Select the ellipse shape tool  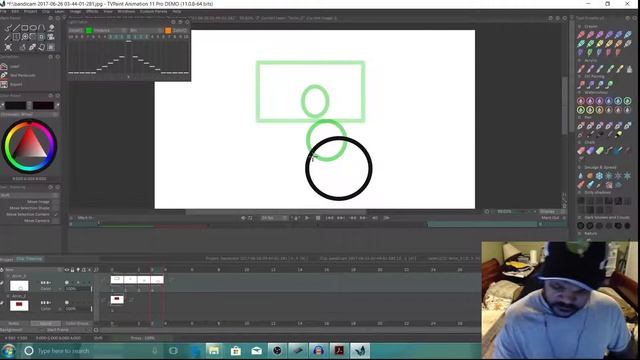33,28
